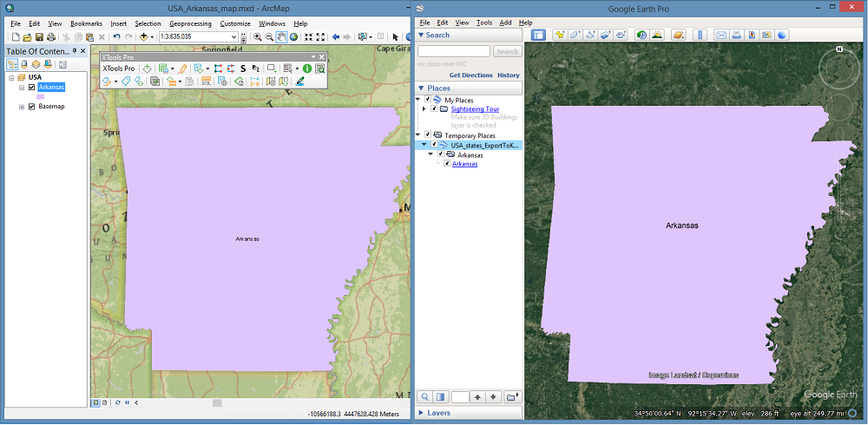
Task: Toggle USA_states_ExportToK... checkbox
Action: 435,145
